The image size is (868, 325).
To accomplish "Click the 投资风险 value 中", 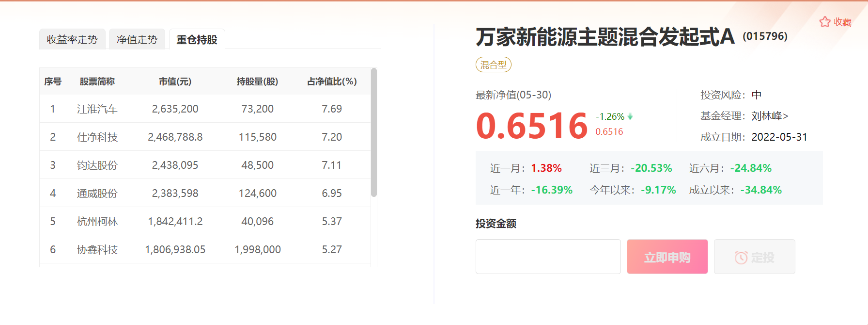I will [x=757, y=95].
